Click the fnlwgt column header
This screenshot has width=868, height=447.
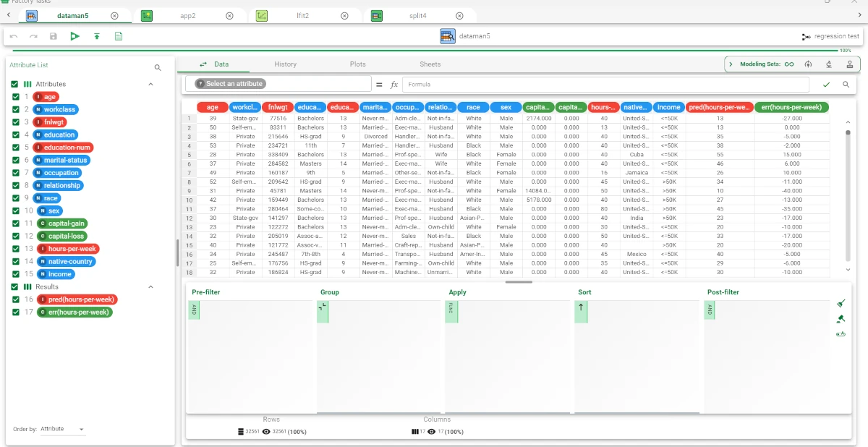(278, 107)
